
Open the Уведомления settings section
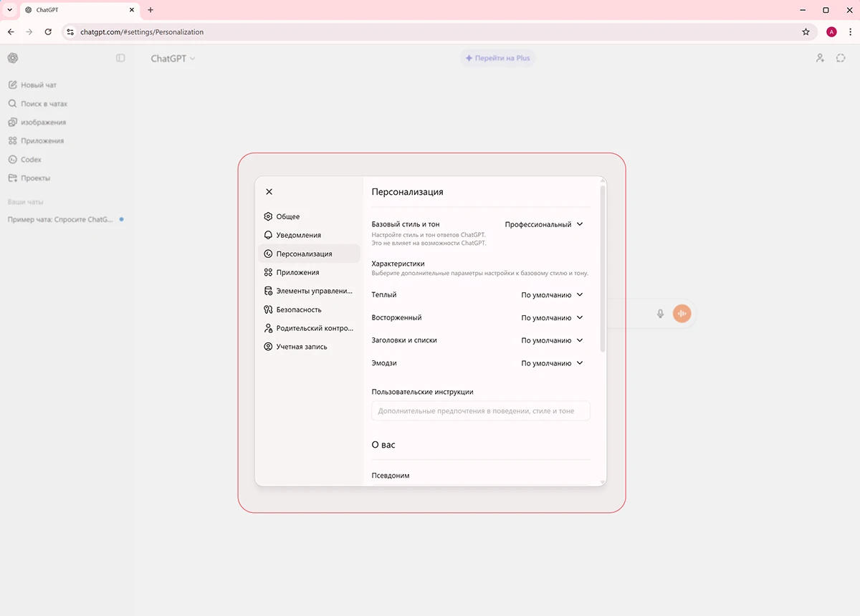(300, 235)
